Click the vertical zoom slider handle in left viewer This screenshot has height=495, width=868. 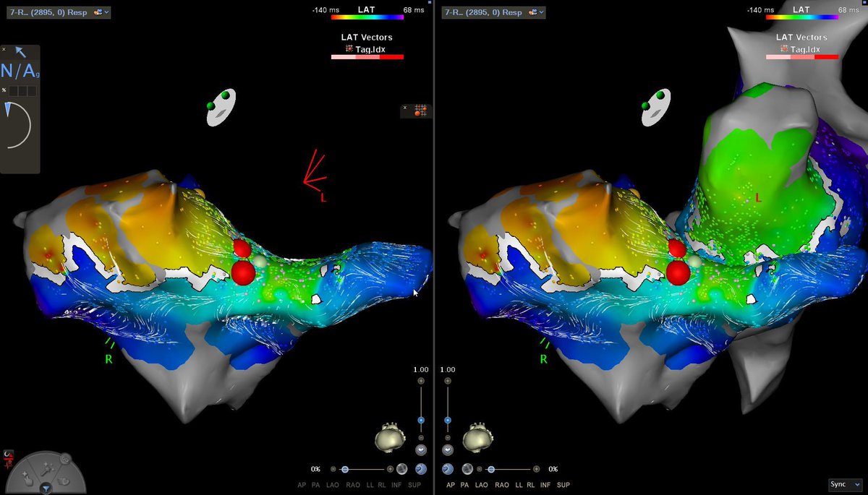(421, 420)
